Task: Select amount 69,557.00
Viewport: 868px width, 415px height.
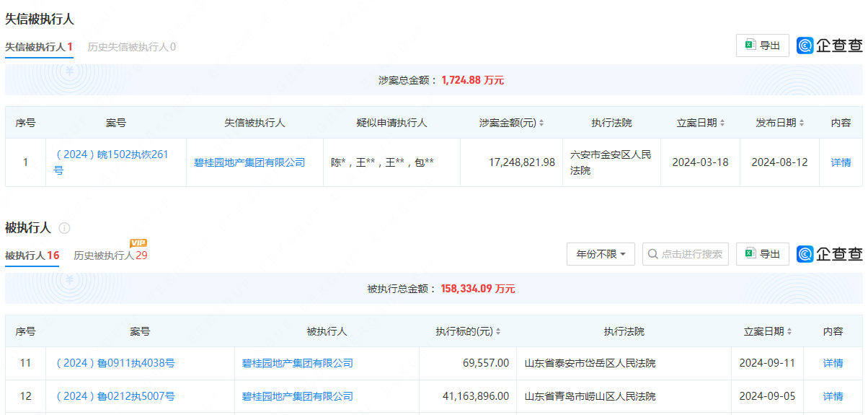Action: pyautogui.click(x=486, y=363)
